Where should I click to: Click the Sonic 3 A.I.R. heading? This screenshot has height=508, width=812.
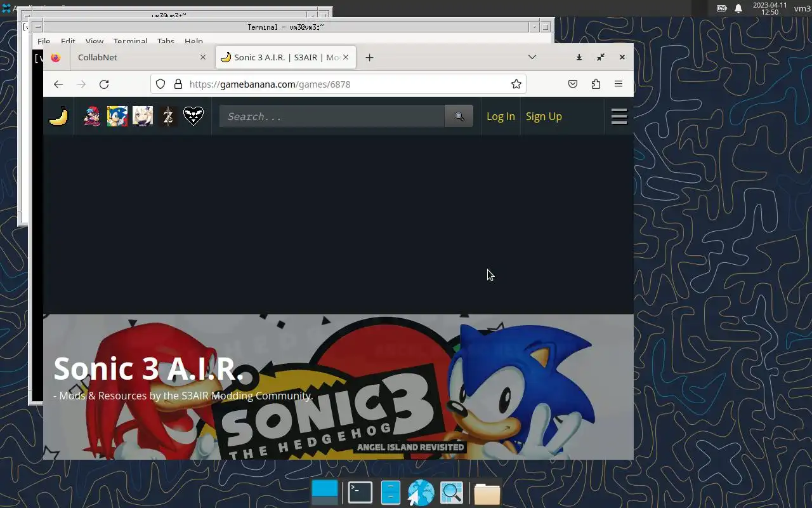[148, 368]
